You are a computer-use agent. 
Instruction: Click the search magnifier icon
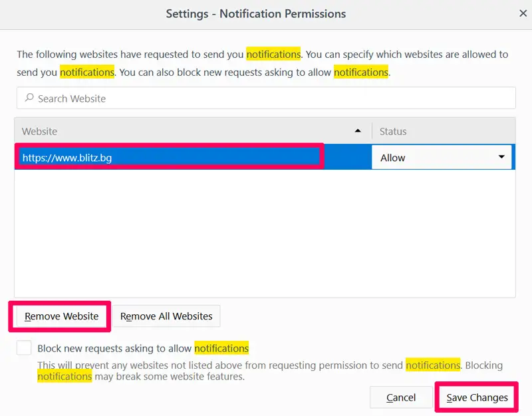(x=29, y=98)
